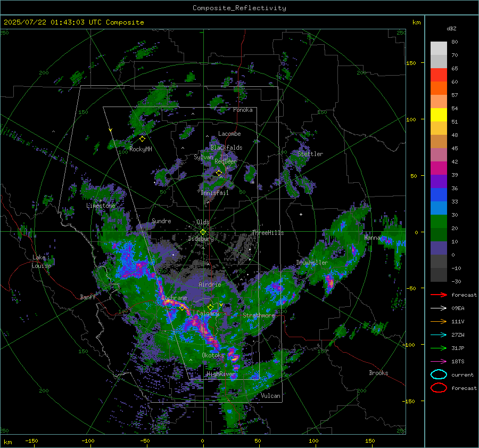Click the cyan 'current' ellipse legend icon

(x=439, y=374)
